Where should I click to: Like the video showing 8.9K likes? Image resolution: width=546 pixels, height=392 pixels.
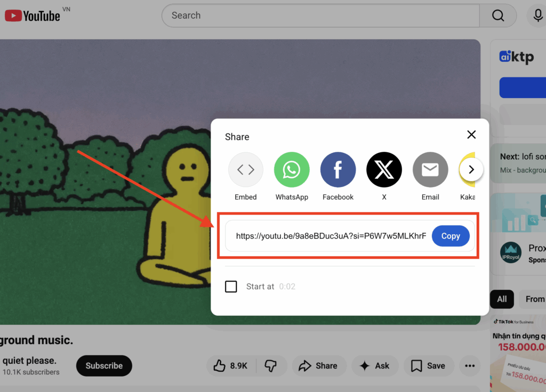[232, 366]
